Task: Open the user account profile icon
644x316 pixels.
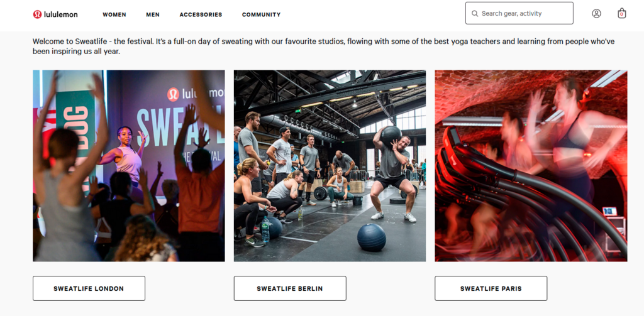Action: [x=596, y=14]
